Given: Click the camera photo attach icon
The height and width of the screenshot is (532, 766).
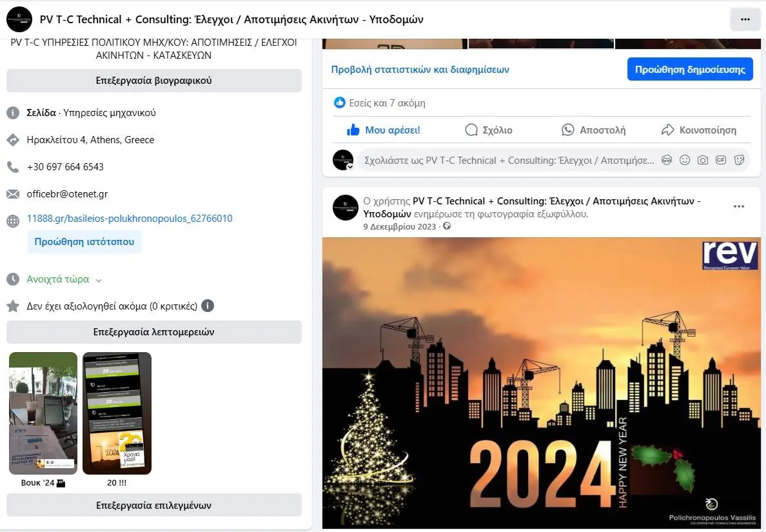Looking at the screenshot, I should coord(703,160).
